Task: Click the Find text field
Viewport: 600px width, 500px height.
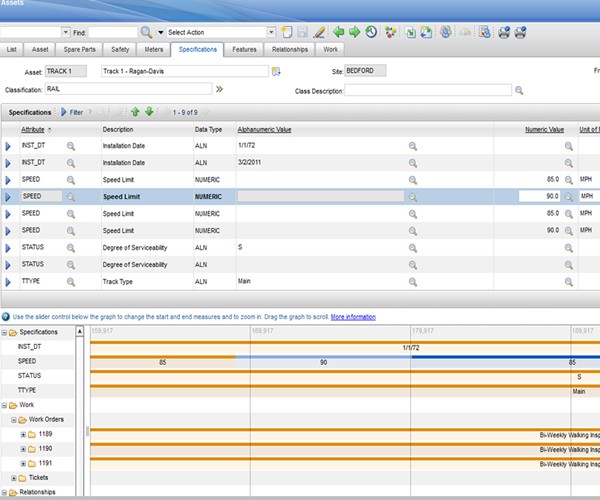Action: (x=113, y=32)
